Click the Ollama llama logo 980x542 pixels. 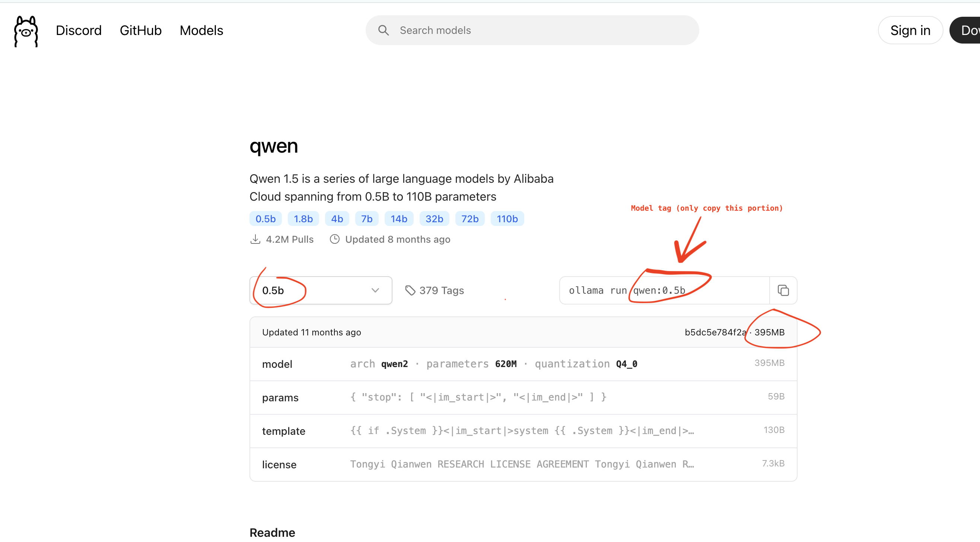[26, 31]
